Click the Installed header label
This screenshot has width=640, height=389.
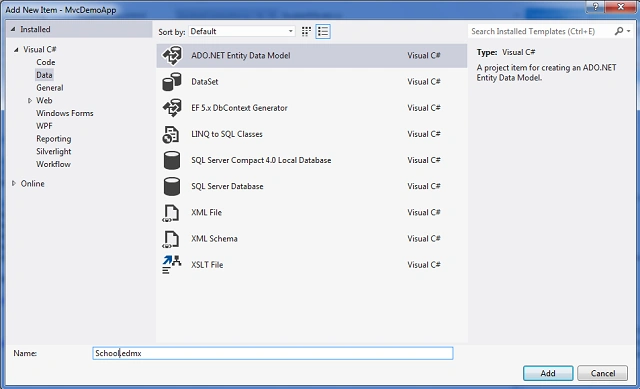[x=35, y=29]
